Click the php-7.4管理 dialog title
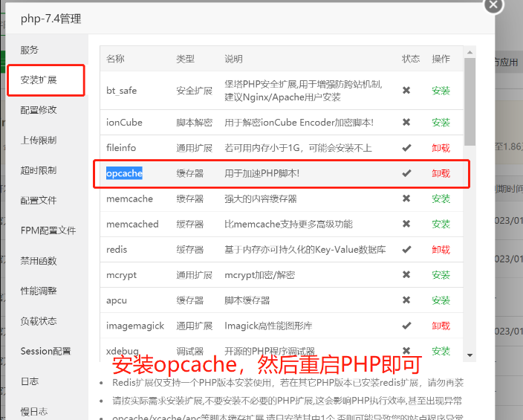Viewport: 523px width, 420px height. pyautogui.click(x=51, y=19)
